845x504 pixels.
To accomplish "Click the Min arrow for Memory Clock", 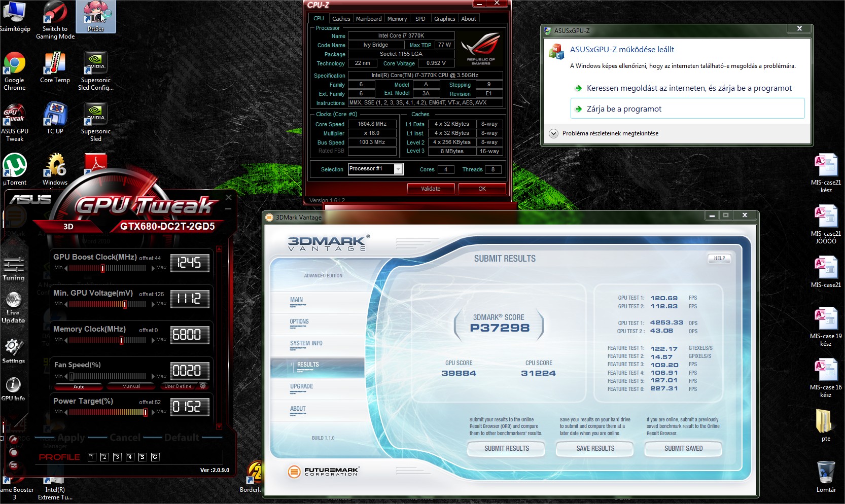I will [66, 340].
